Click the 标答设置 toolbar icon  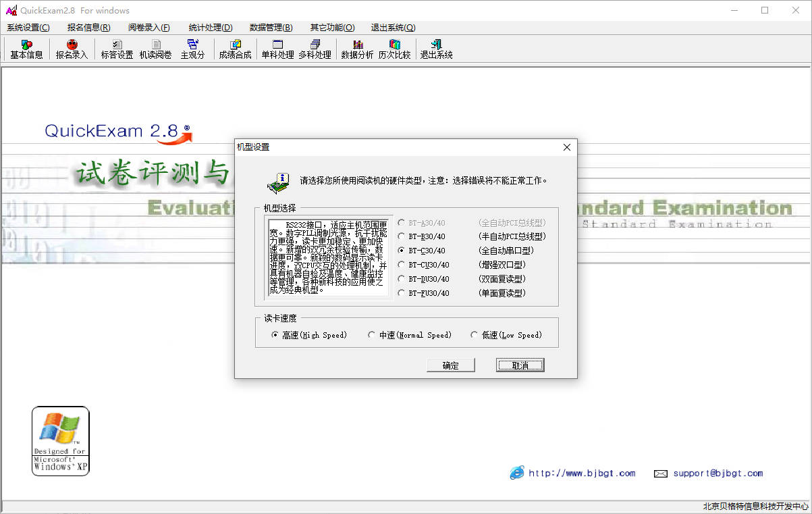tap(117, 49)
